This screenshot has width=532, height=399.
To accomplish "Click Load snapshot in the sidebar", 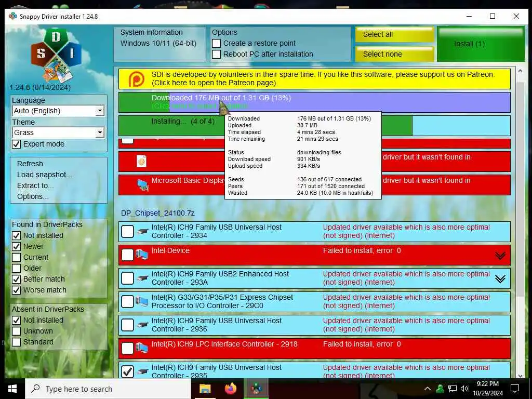I will [x=45, y=175].
